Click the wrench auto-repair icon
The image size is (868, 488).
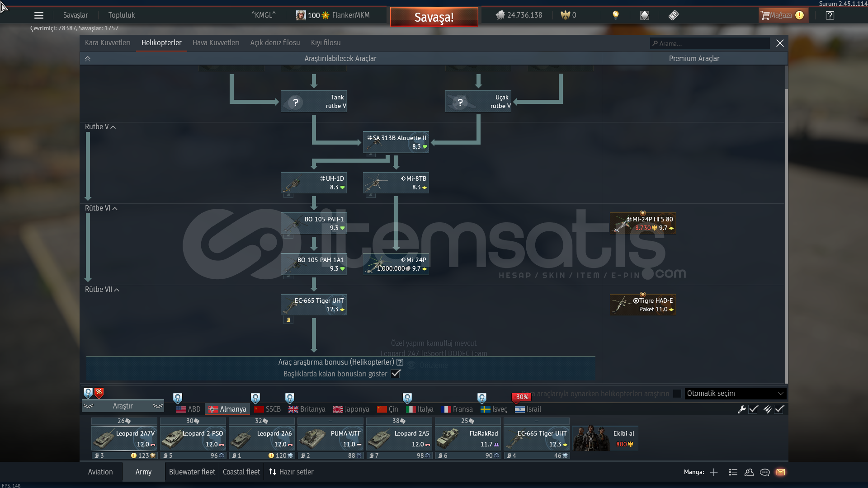[741, 409]
